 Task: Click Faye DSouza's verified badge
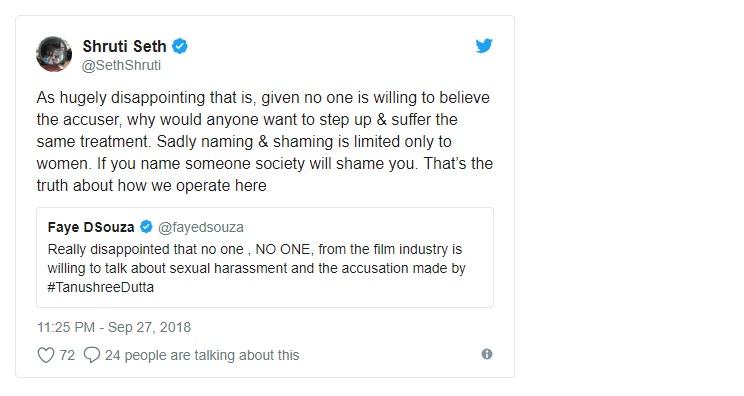coord(146,227)
